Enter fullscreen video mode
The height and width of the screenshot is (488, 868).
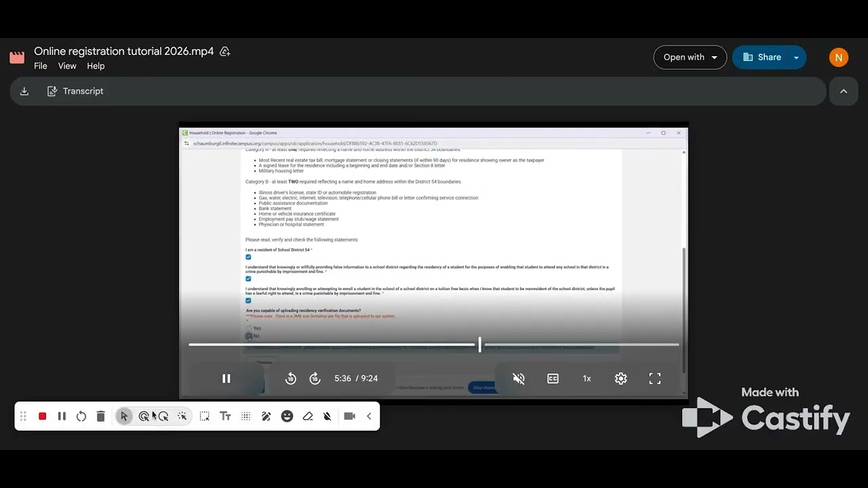coord(654,379)
